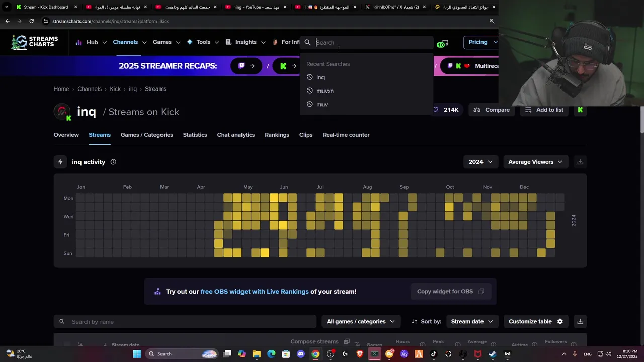Click the info icon beside inq activity
Screen dimensions: 644x362
(x=113, y=162)
